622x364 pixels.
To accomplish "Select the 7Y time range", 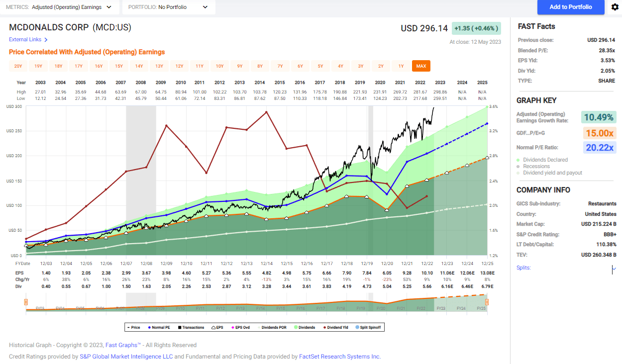I will (x=280, y=66).
